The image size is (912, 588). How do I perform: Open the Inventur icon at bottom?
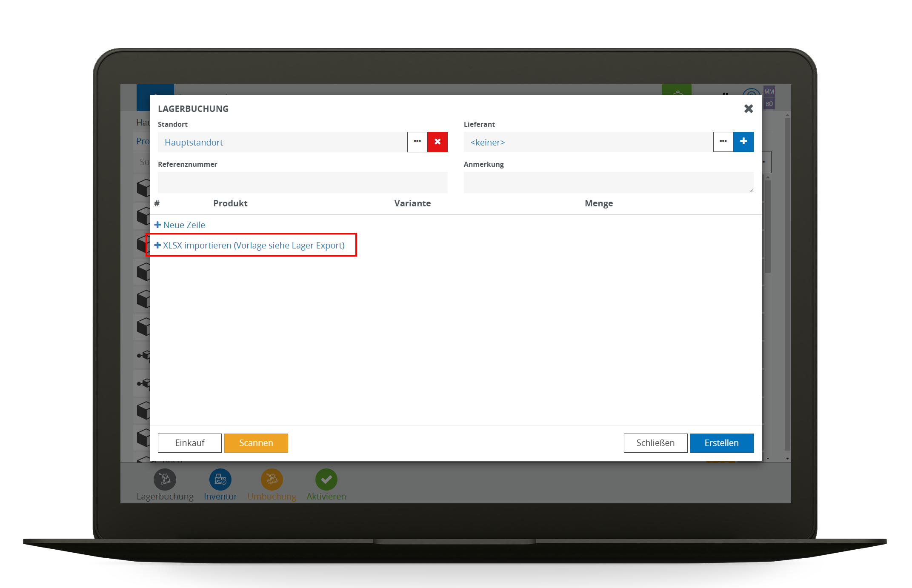[x=220, y=480]
